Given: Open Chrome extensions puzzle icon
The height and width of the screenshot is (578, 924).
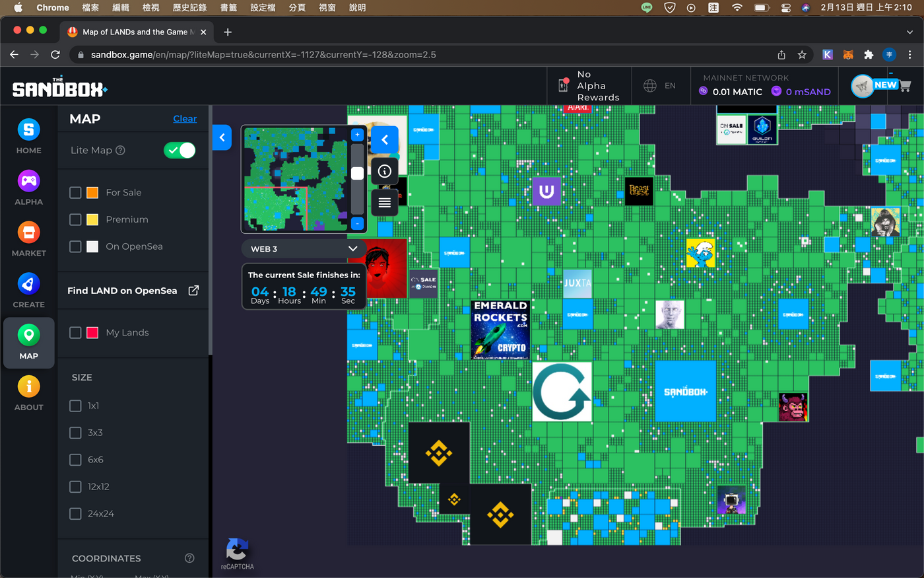Looking at the screenshot, I should (x=869, y=55).
